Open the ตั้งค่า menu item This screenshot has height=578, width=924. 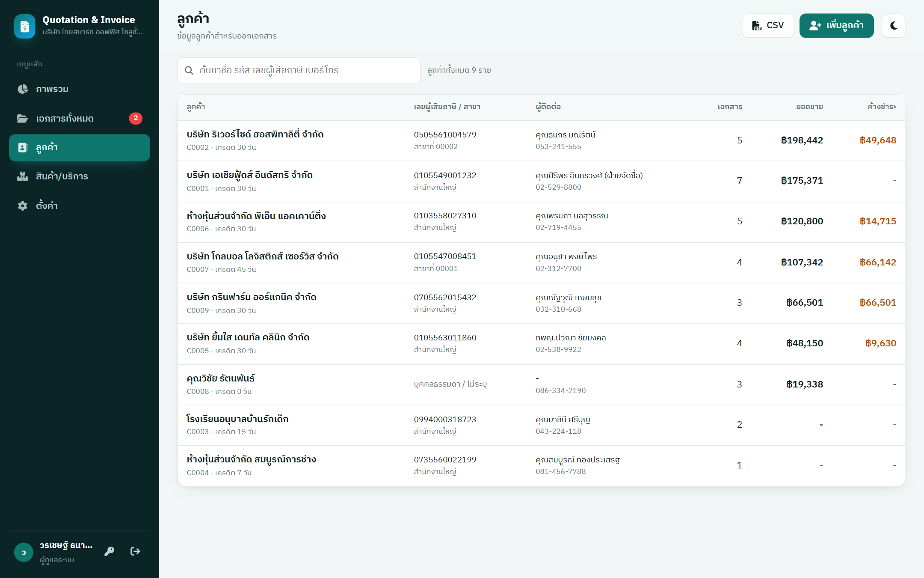(80, 206)
